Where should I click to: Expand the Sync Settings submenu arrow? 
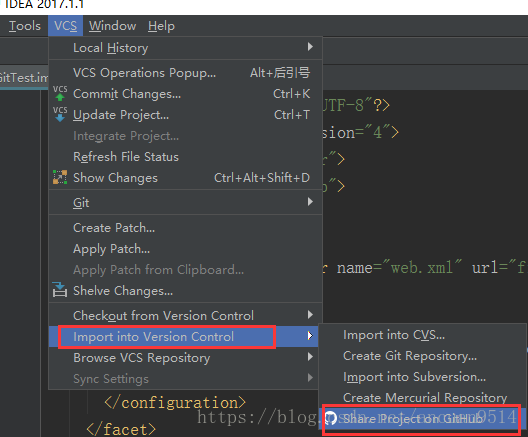[310, 378]
